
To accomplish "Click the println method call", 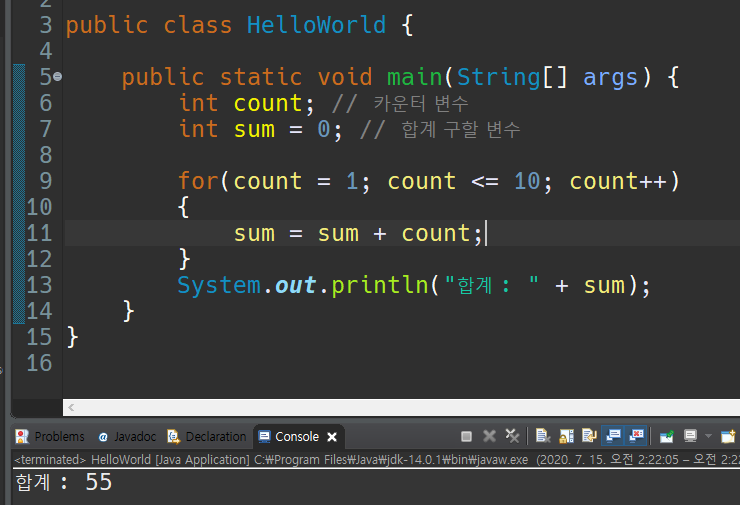I will tap(379, 285).
